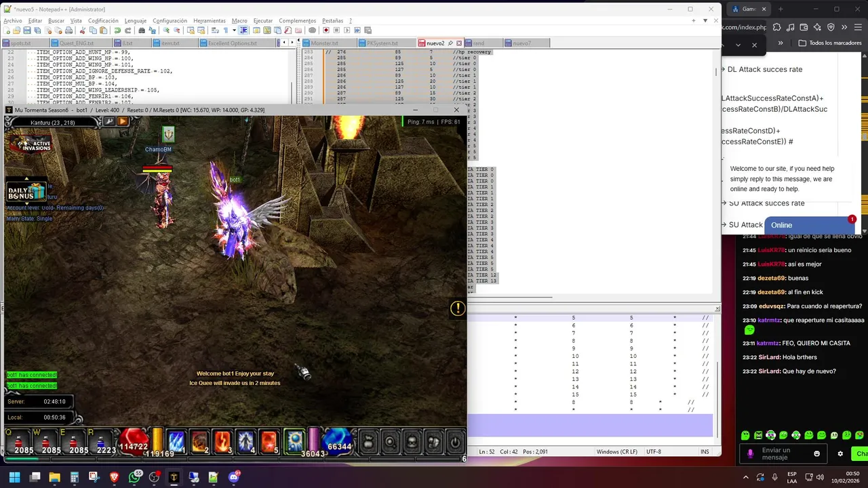This screenshot has width=868, height=488.
Task: Click the yellow exclamation alert icon
Action: click(458, 308)
